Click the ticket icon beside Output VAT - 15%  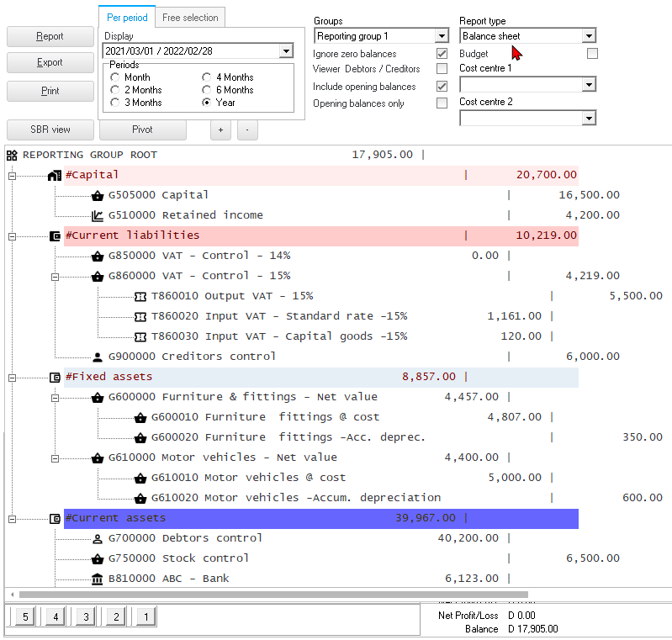coord(140,296)
